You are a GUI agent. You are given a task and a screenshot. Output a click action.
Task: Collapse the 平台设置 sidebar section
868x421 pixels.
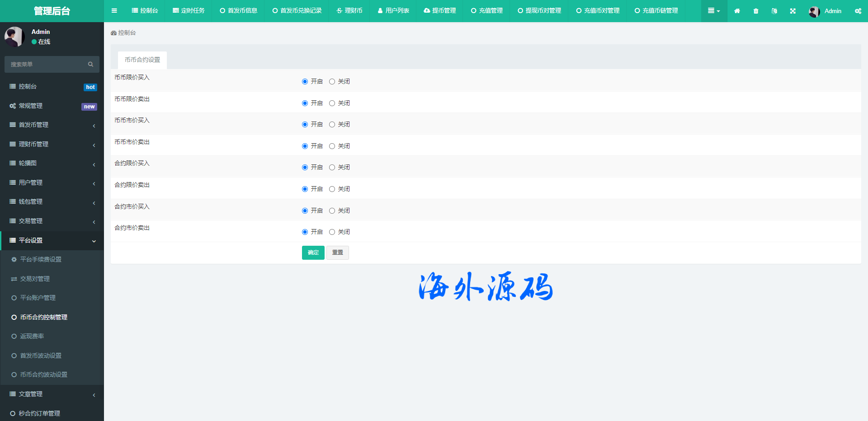tap(52, 240)
